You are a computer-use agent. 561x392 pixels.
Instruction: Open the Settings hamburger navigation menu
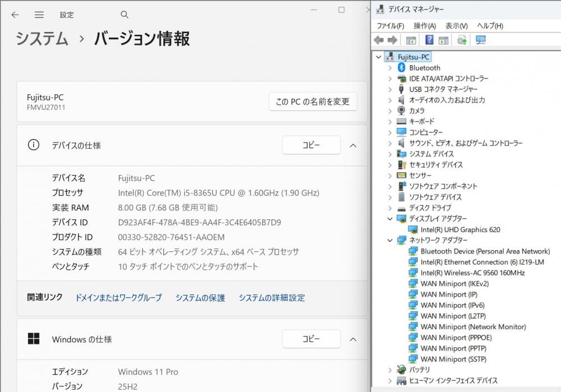39,15
